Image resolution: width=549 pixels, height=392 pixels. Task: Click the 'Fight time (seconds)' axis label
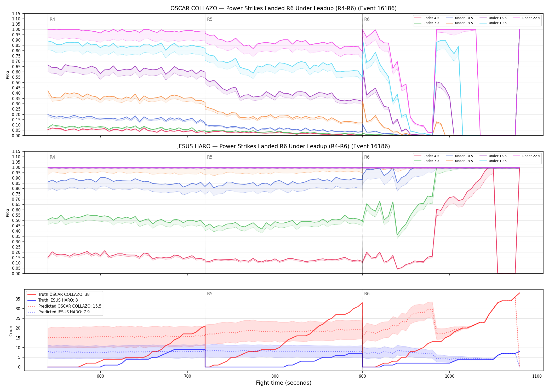(283, 383)
